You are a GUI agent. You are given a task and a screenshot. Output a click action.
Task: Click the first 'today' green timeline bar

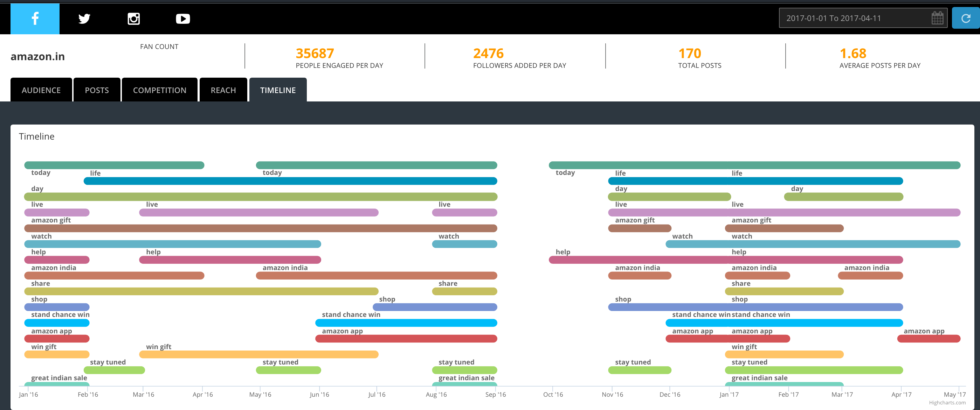114,165
